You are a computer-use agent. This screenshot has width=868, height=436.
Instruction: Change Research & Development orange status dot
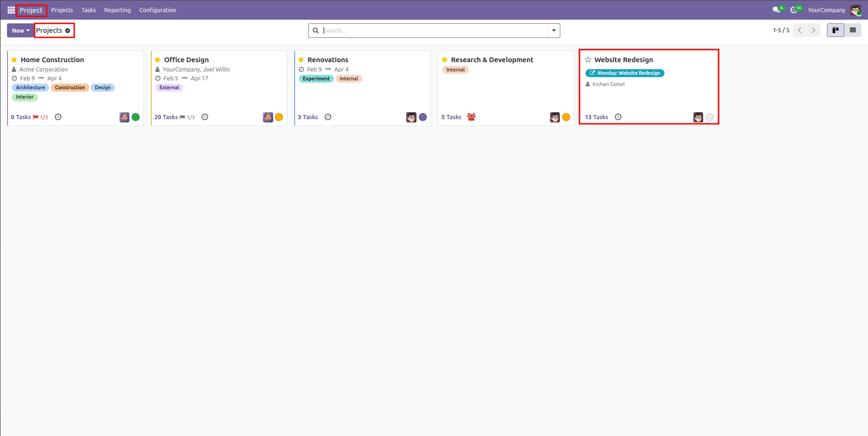[x=566, y=117]
